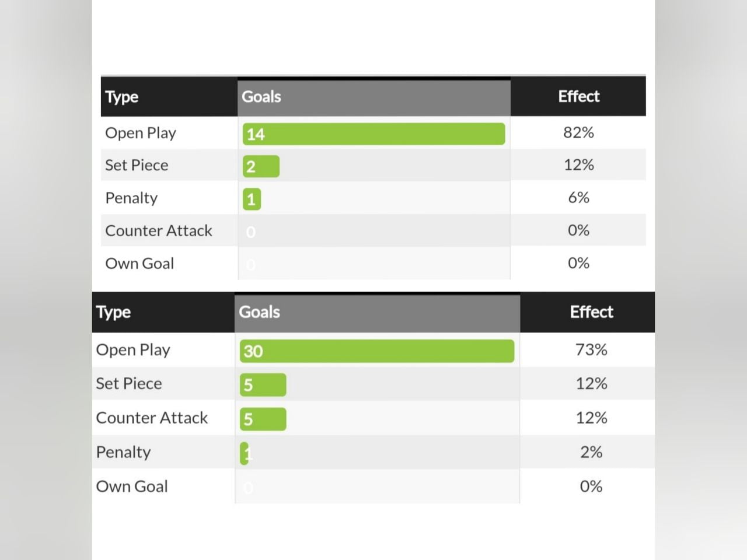
Task: Click the Goals header in the second table
Action: click(x=260, y=312)
